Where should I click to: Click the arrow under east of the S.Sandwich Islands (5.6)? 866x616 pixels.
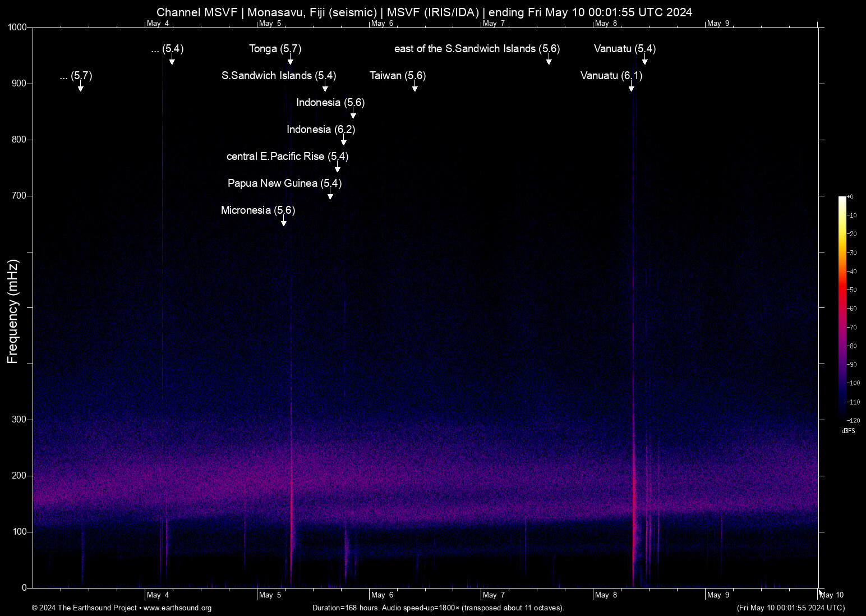pos(549,62)
